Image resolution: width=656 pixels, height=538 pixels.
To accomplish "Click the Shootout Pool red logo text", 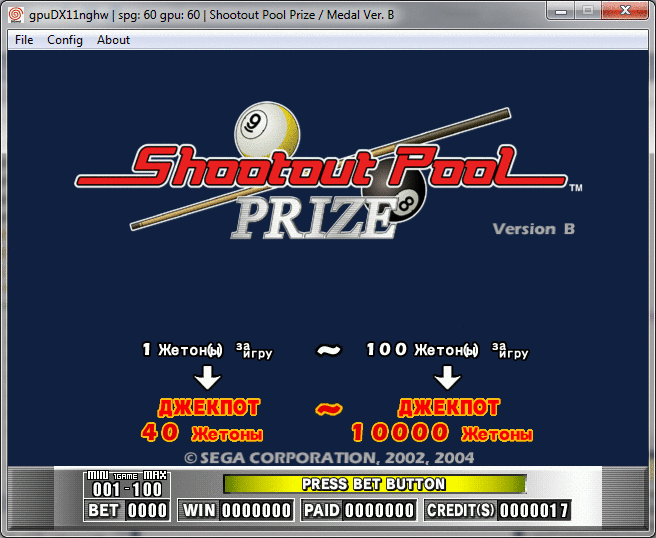I will point(321,167).
